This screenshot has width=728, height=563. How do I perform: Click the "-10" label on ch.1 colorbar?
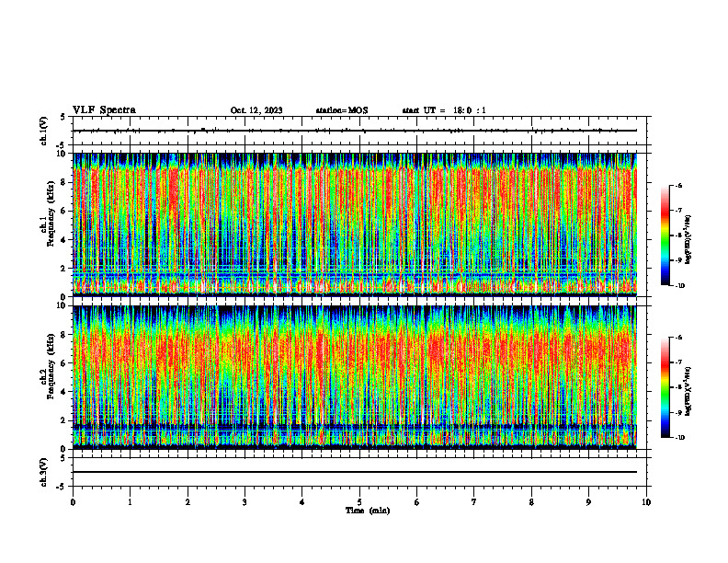pyautogui.click(x=679, y=285)
